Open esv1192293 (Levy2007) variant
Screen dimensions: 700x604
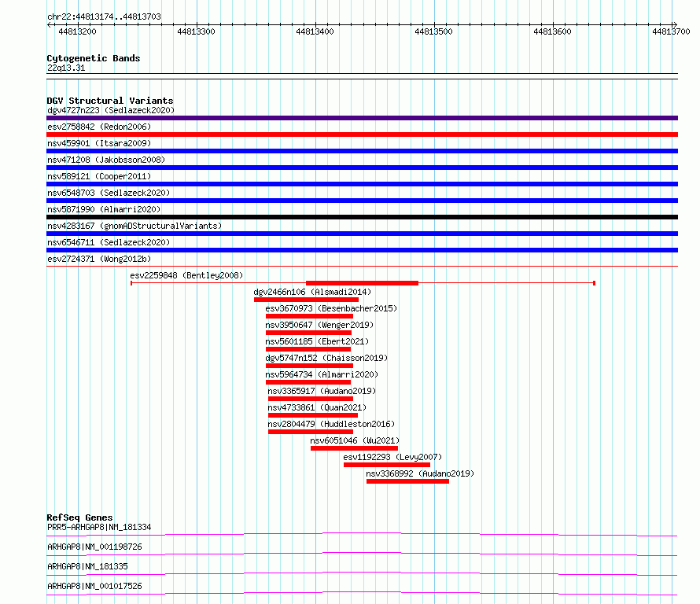point(392,457)
